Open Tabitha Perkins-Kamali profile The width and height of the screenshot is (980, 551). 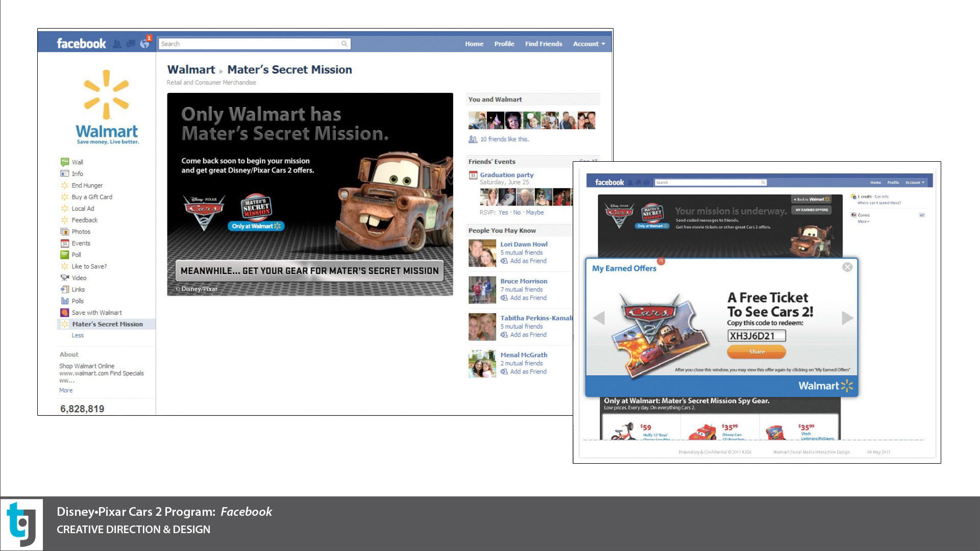coord(536,318)
